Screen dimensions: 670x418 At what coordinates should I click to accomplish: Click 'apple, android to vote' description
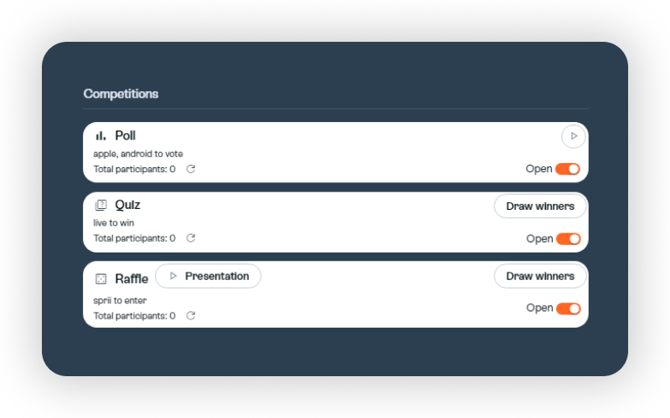coord(138,154)
